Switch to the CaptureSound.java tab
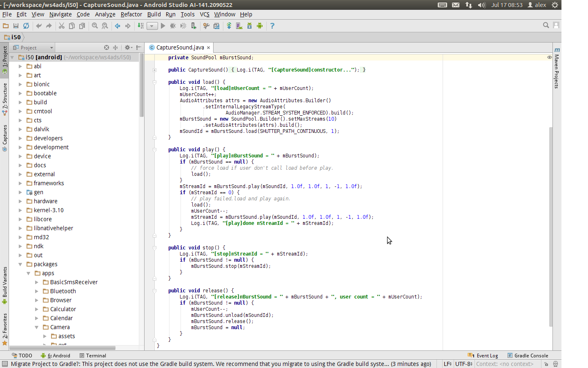 180,47
